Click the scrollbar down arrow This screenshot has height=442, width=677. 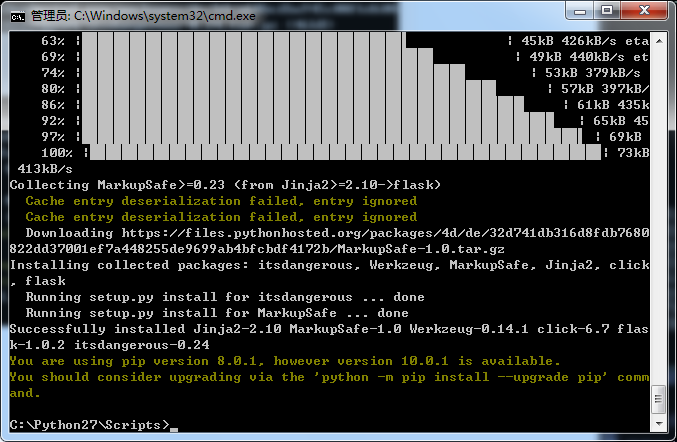[659, 424]
